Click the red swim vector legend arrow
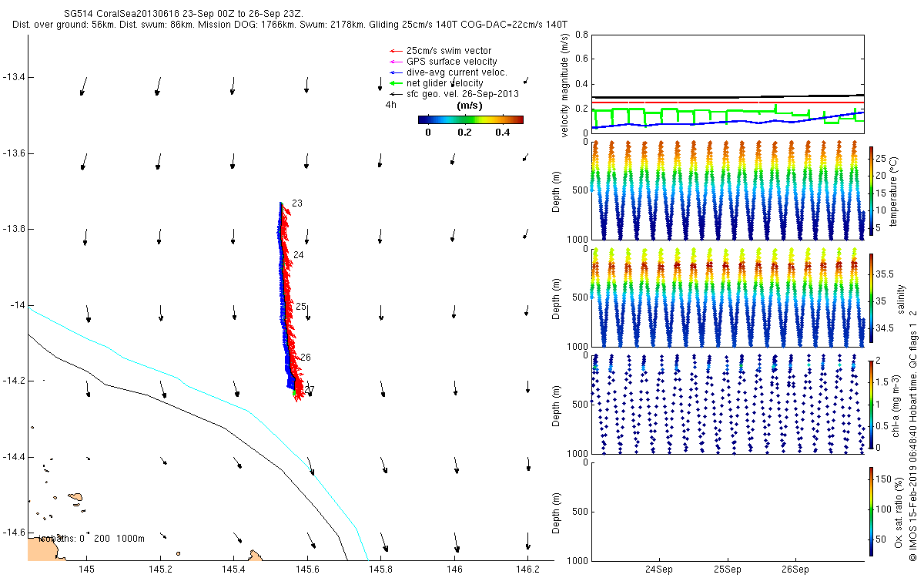The height and width of the screenshot is (578, 924). click(x=395, y=51)
